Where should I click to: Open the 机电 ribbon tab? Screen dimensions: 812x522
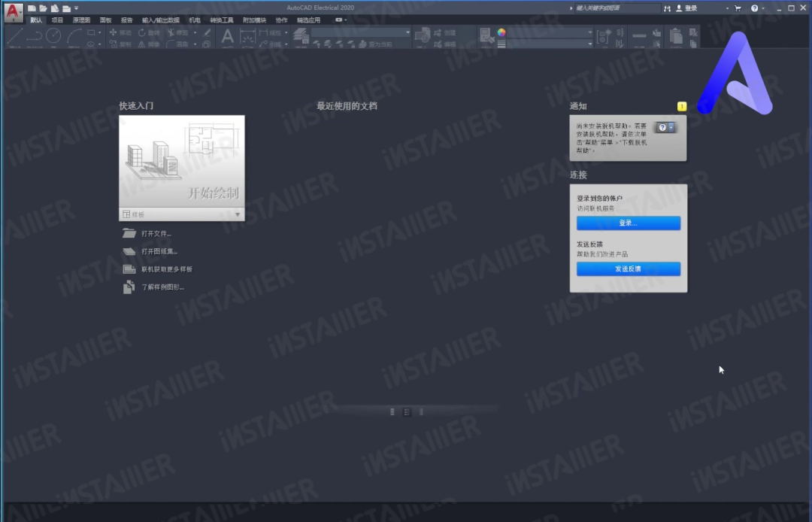[x=195, y=20]
